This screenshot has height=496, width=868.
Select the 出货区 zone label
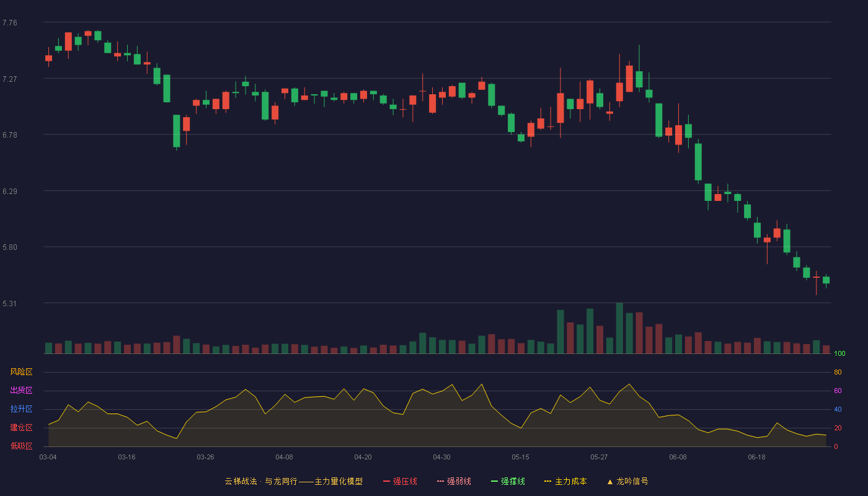pyautogui.click(x=21, y=391)
